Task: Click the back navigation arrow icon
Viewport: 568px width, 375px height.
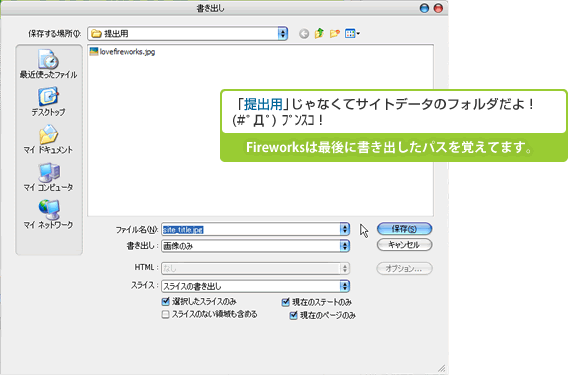Action: [x=304, y=34]
